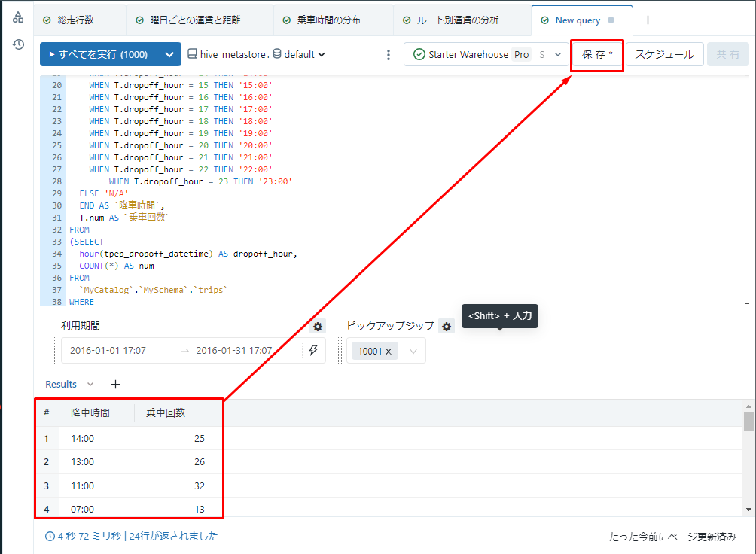The image size is (756, 554).
Task: Click the lightning bolt dynamic date icon
Action: tap(313, 350)
